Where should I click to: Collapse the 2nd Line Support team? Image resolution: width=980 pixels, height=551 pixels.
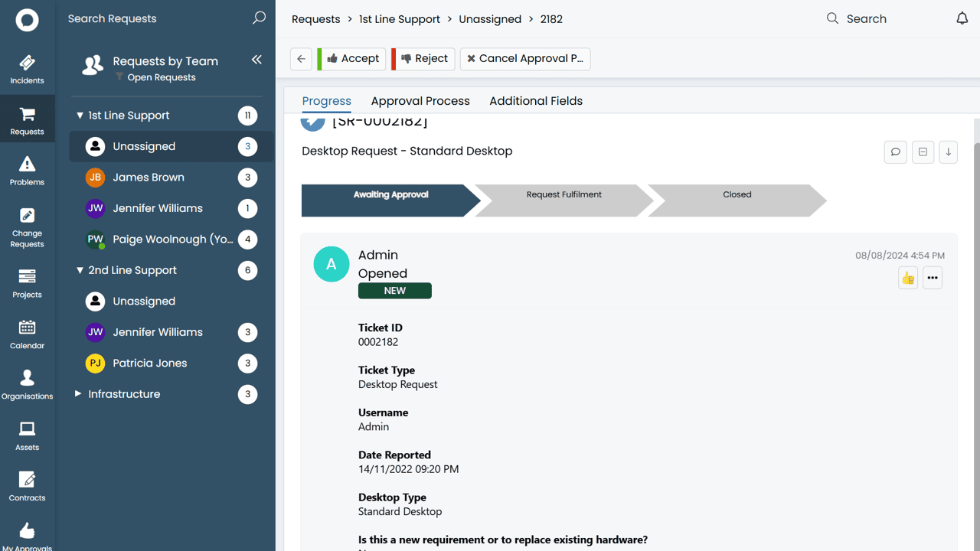[x=80, y=270]
